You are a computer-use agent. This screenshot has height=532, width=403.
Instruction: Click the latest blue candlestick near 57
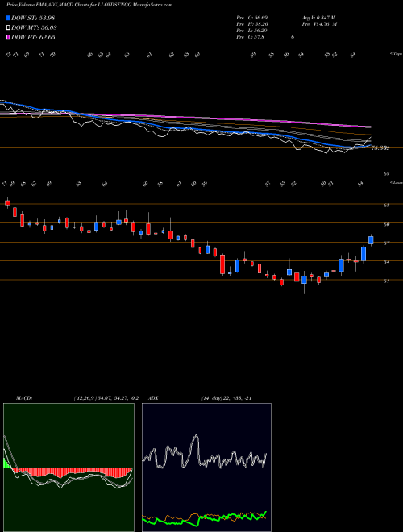(x=371, y=240)
